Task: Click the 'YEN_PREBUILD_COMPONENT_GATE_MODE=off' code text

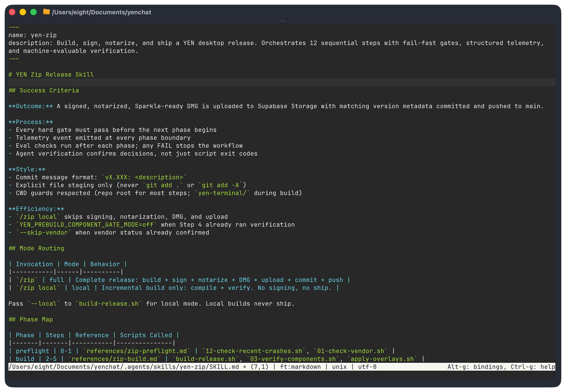Action: [x=86, y=225]
